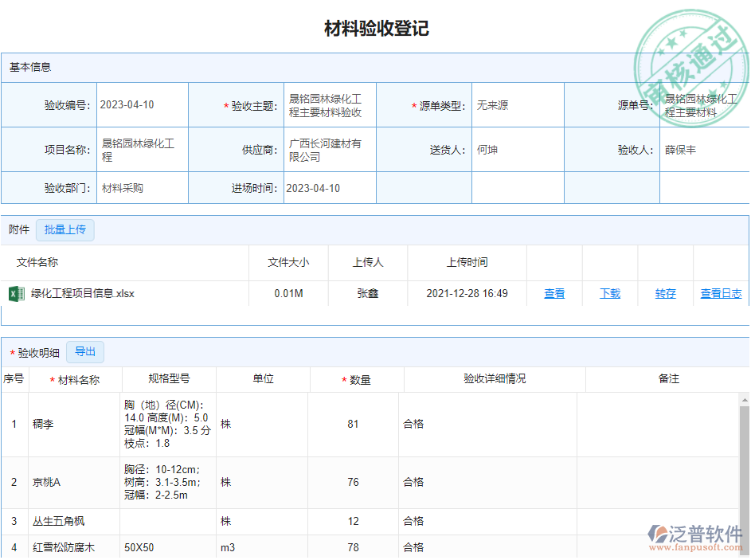Image resolution: width=751 pixels, height=560 pixels.
Task: Open the 查看 link for the attachment
Action: click(x=554, y=293)
